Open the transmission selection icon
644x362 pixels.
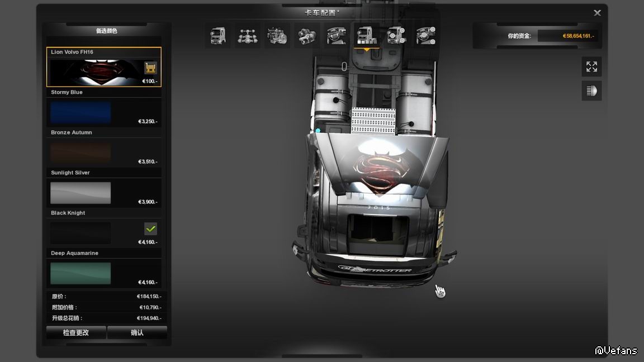point(307,36)
